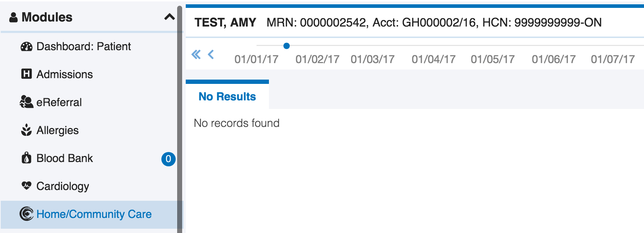Click the Home/Community Care swirl icon
The width and height of the screenshot is (644, 233).
tap(26, 214)
